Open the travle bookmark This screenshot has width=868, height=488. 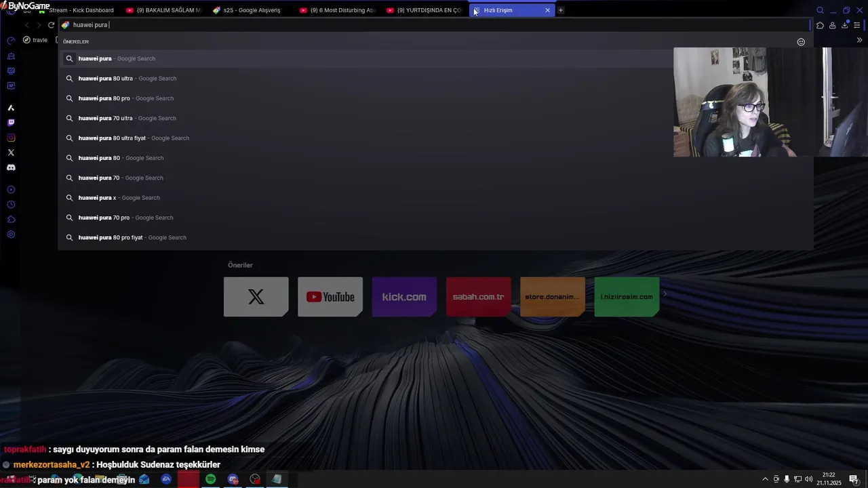(x=35, y=40)
